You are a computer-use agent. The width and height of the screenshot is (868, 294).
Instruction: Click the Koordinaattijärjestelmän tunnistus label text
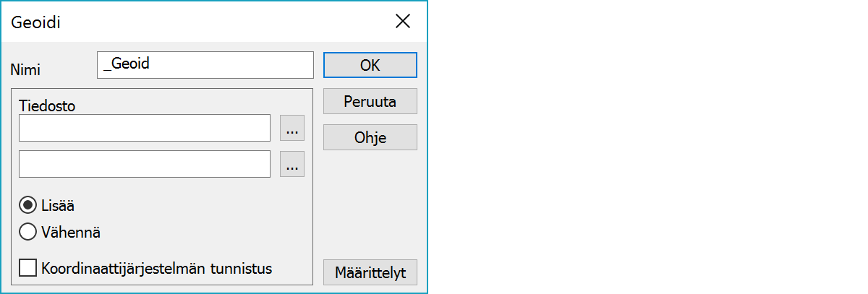(157, 269)
